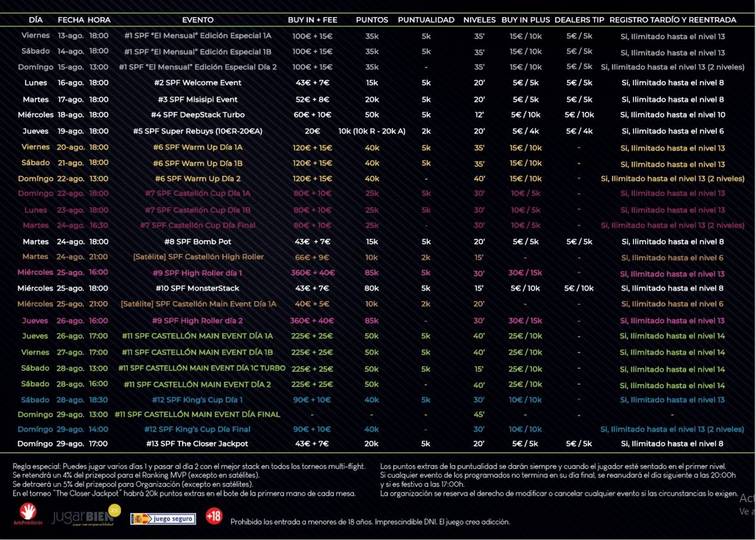The width and height of the screenshot is (756, 540).
Task: Select the EVENTO column header
Action: (198, 20)
